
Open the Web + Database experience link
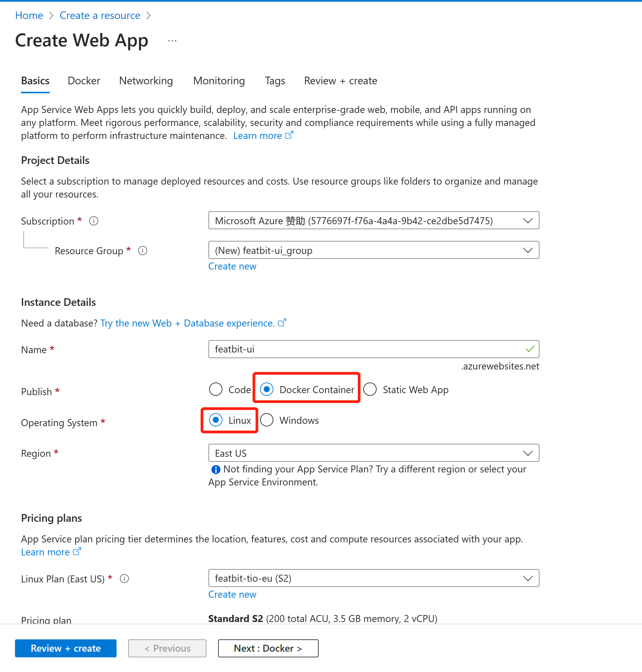[193, 323]
